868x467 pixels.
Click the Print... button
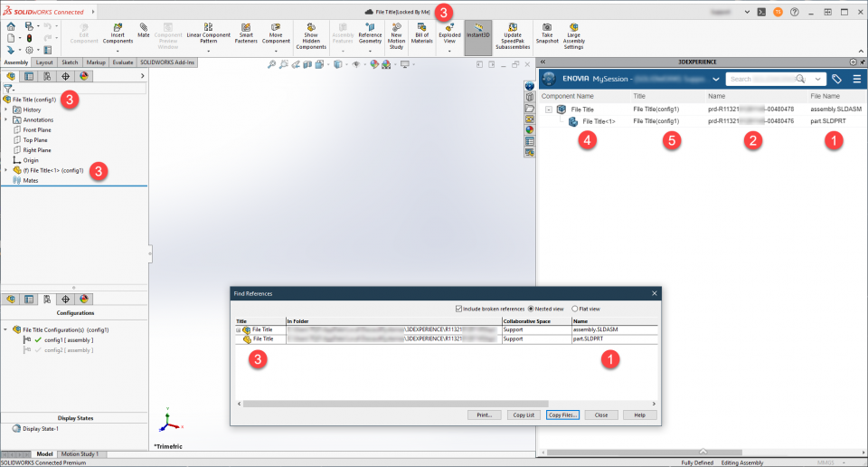485,415
